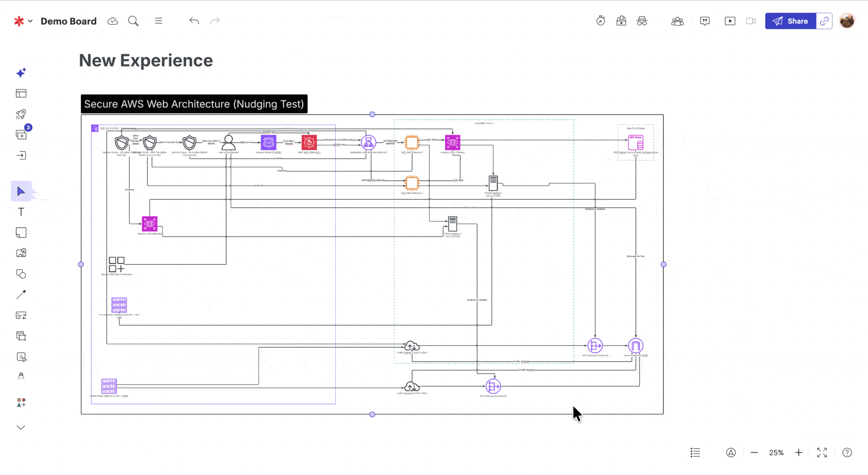Viewport: 868px width, 475px height.
Task: Zoom out with the minus button
Action: 754,452
